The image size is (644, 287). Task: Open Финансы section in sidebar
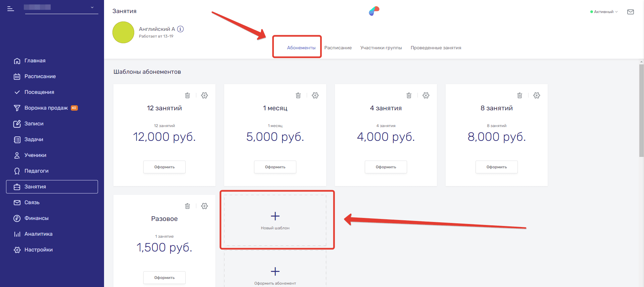[x=36, y=218]
